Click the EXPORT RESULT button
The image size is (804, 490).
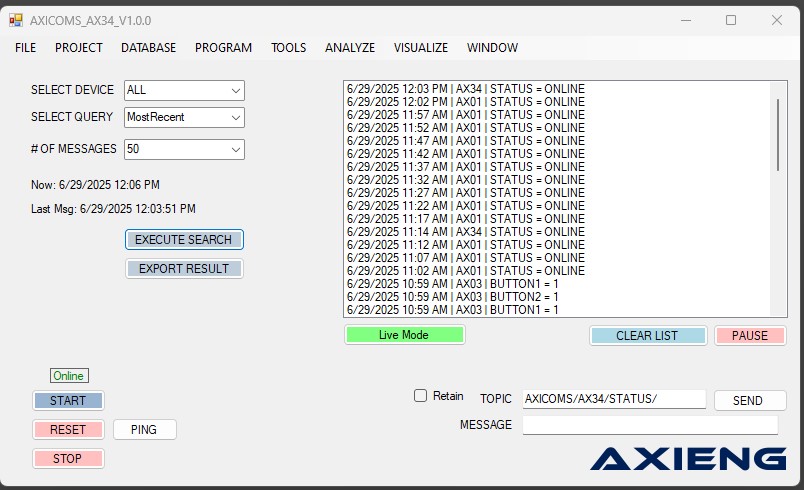184,269
